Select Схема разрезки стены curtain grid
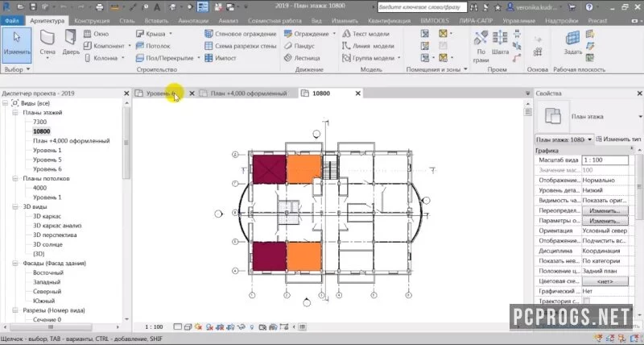Screen dimensions: 644x345 pyautogui.click(x=240, y=46)
